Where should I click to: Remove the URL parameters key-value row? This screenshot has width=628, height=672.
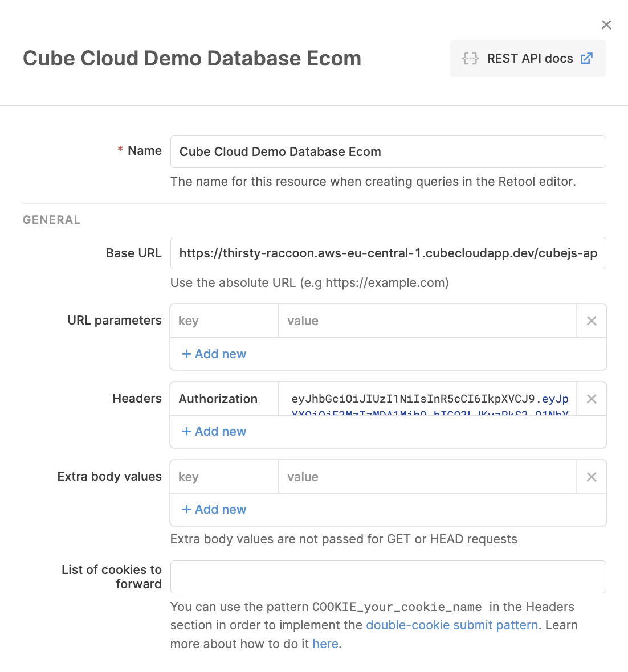(x=592, y=321)
